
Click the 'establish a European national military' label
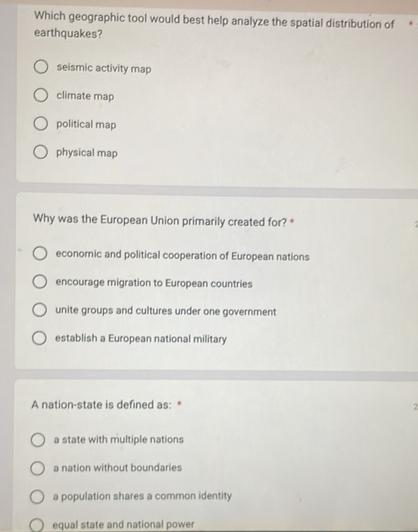point(141,339)
